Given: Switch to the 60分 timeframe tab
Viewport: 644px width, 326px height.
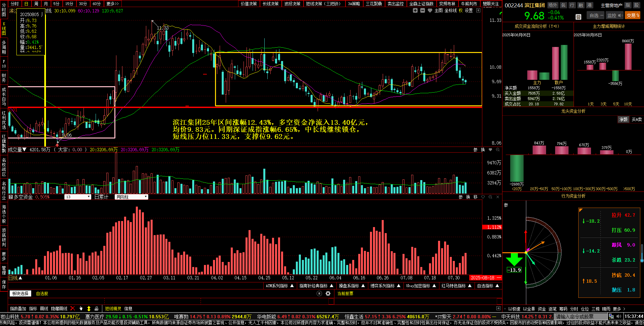Looking at the screenshot, I should click(x=97, y=4).
